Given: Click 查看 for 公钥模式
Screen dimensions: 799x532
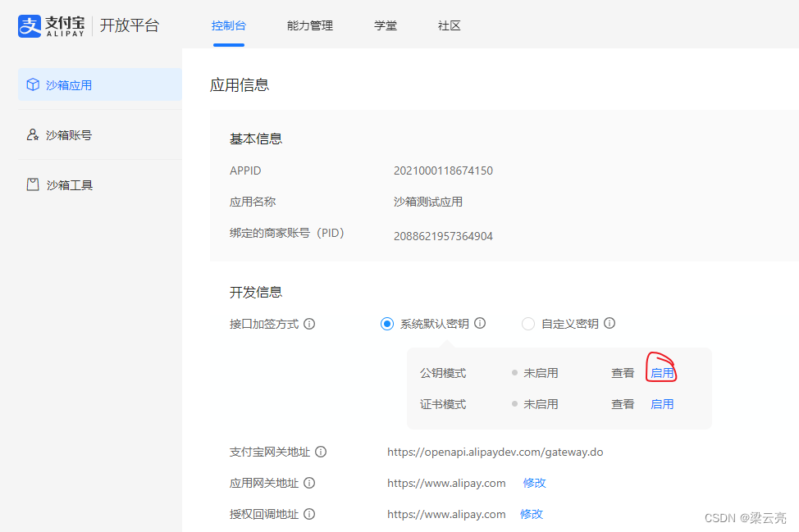Looking at the screenshot, I should [x=623, y=373].
